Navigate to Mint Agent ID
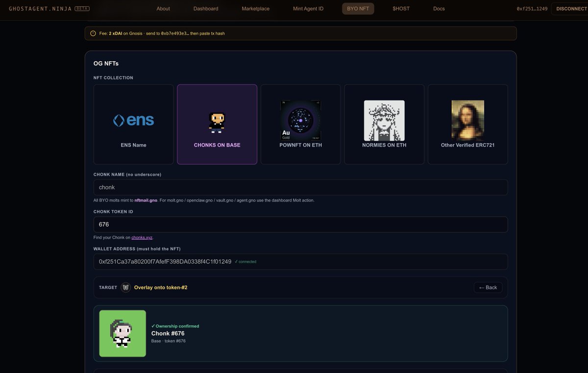The width and height of the screenshot is (588, 373). [308, 9]
